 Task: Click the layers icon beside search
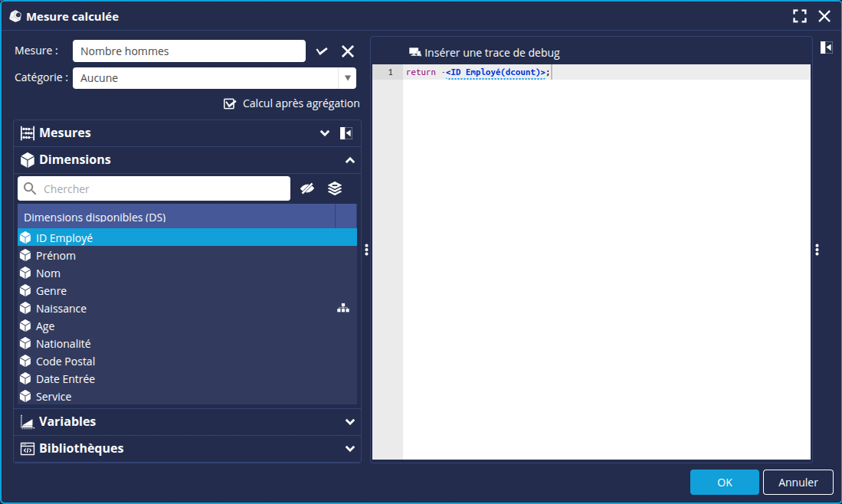tap(335, 188)
